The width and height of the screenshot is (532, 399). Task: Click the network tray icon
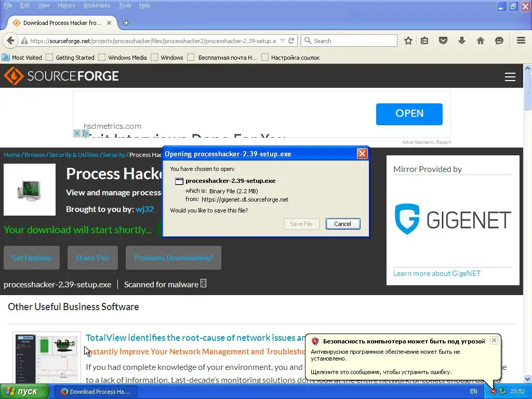pyautogui.click(x=502, y=392)
